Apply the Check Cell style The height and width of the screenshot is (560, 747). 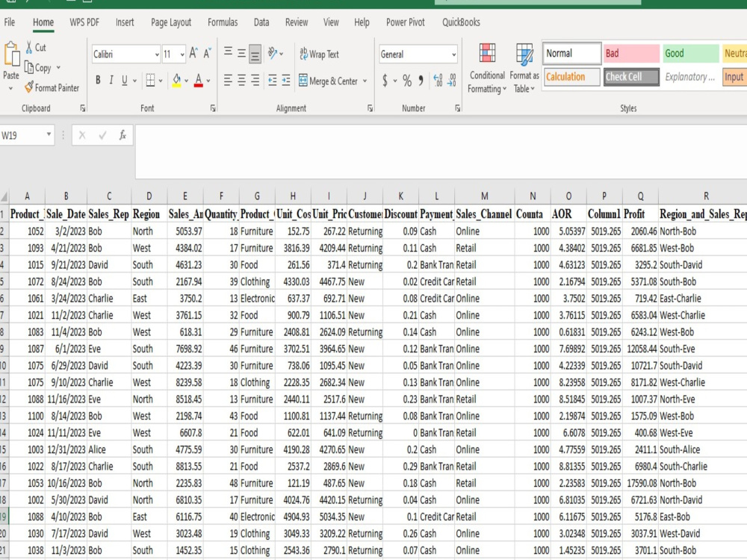point(631,77)
